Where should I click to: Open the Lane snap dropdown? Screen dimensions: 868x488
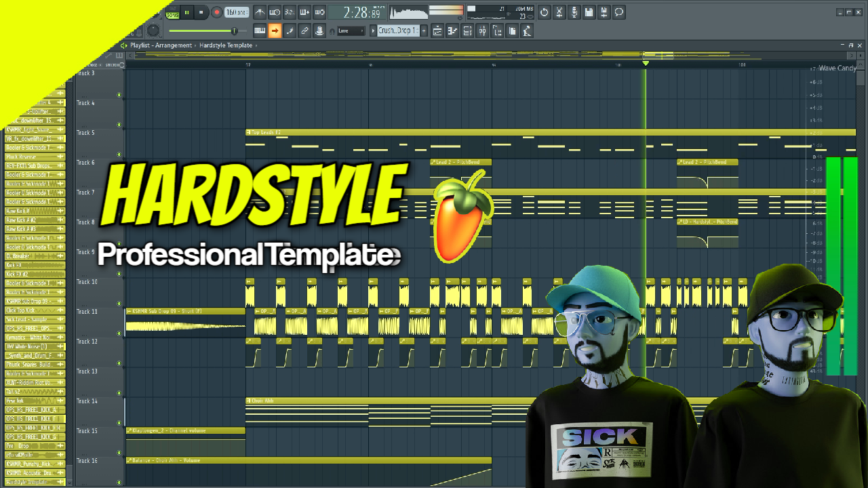(349, 30)
